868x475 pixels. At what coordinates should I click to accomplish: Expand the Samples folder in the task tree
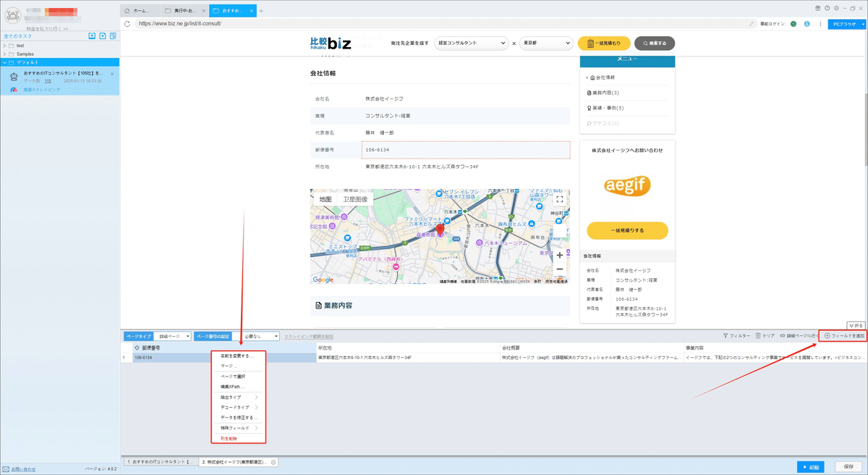(5, 54)
